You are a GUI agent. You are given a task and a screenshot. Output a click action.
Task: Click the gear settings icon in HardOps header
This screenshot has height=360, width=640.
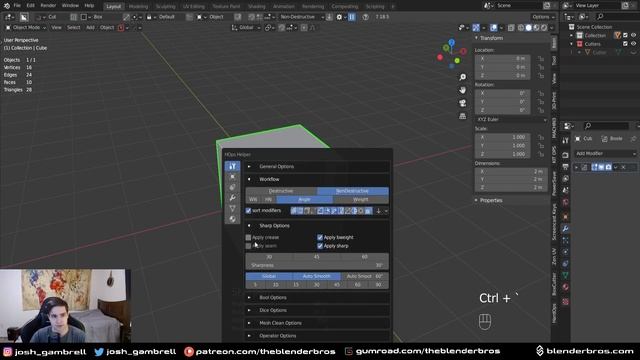340,17
